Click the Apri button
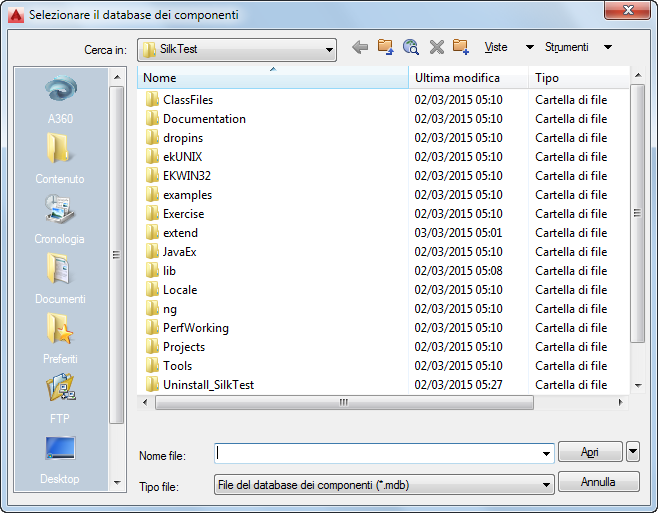This screenshot has height=513, width=658. tap(590, 452)
